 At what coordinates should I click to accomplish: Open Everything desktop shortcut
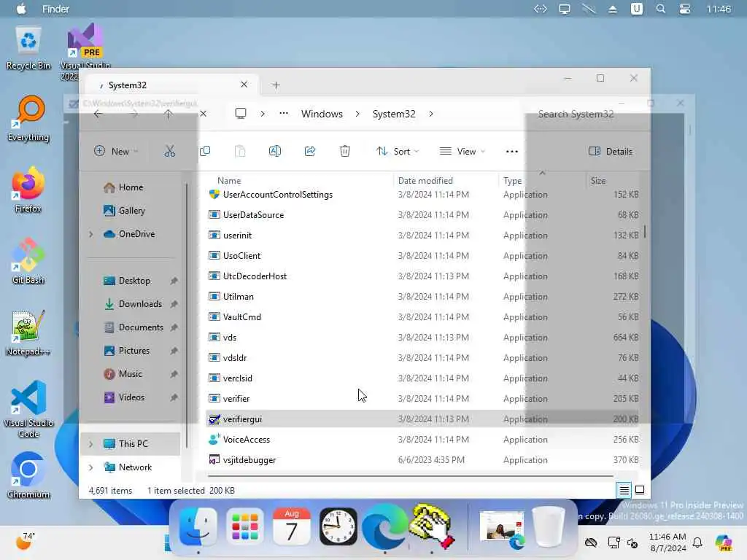[28, 119]
